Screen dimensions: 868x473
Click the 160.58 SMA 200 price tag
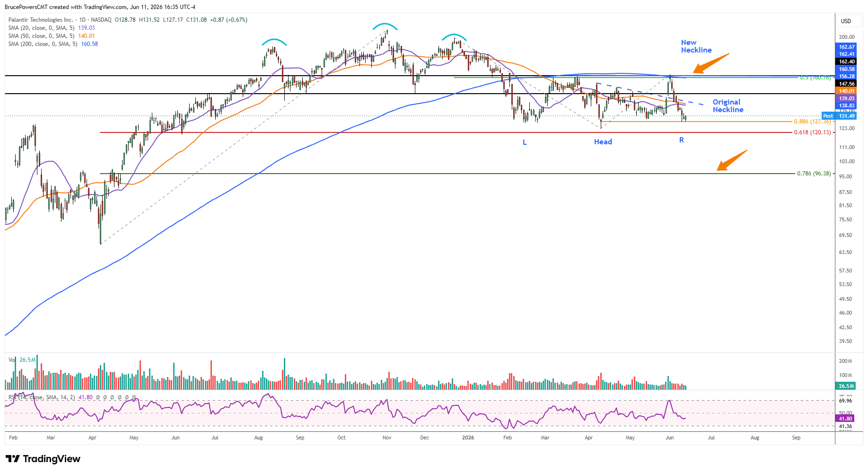[847, 69]
